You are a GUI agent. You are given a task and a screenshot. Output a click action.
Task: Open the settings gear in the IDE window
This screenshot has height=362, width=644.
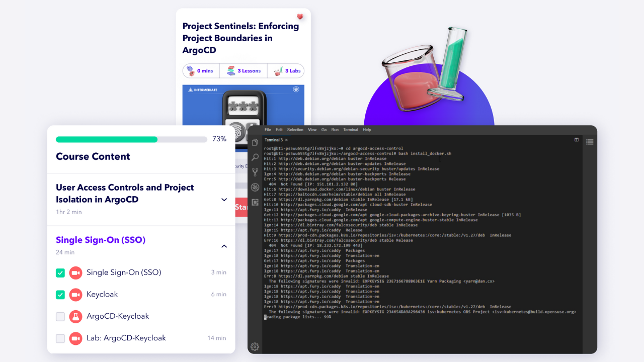[255, 346]
